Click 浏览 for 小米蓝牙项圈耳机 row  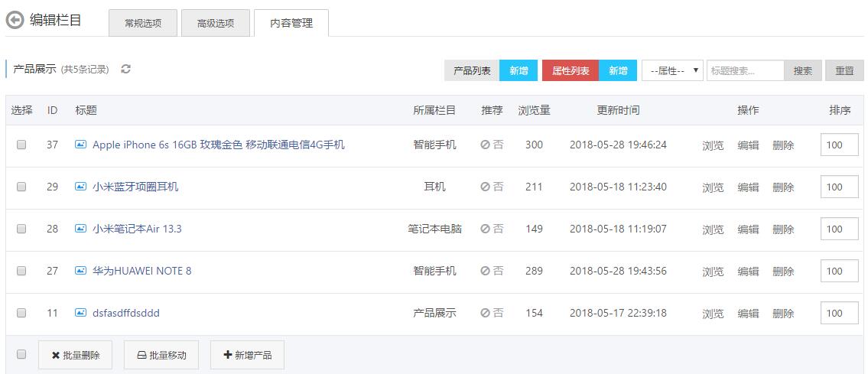pyautogui.click(x=713, y=187)
